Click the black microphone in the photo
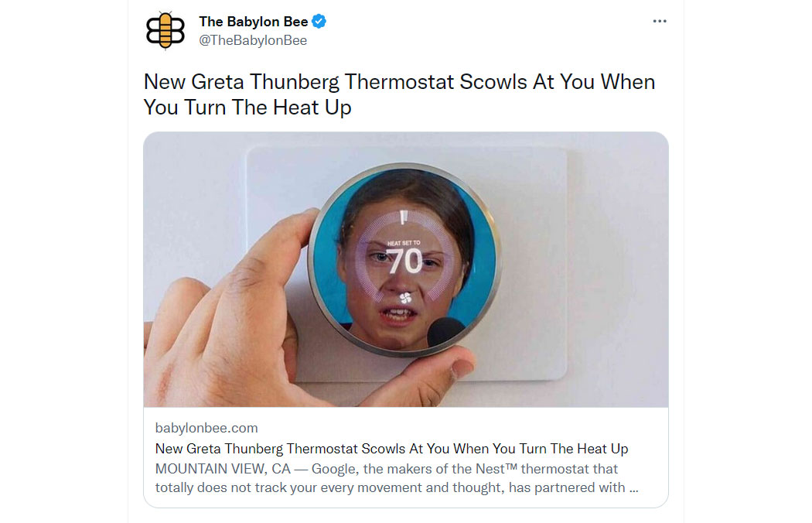812x523 pixels. pos(445,332)
